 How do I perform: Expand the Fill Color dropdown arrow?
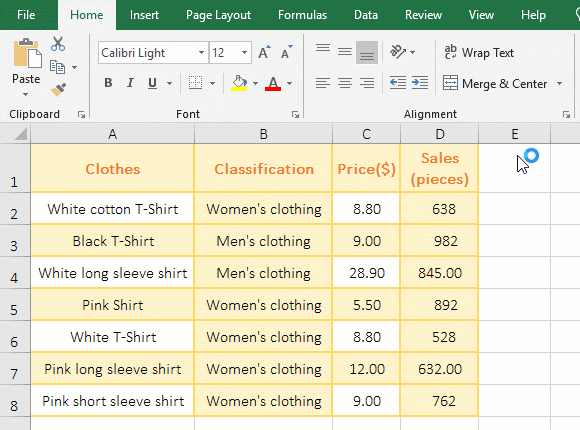tap(255, 83)
